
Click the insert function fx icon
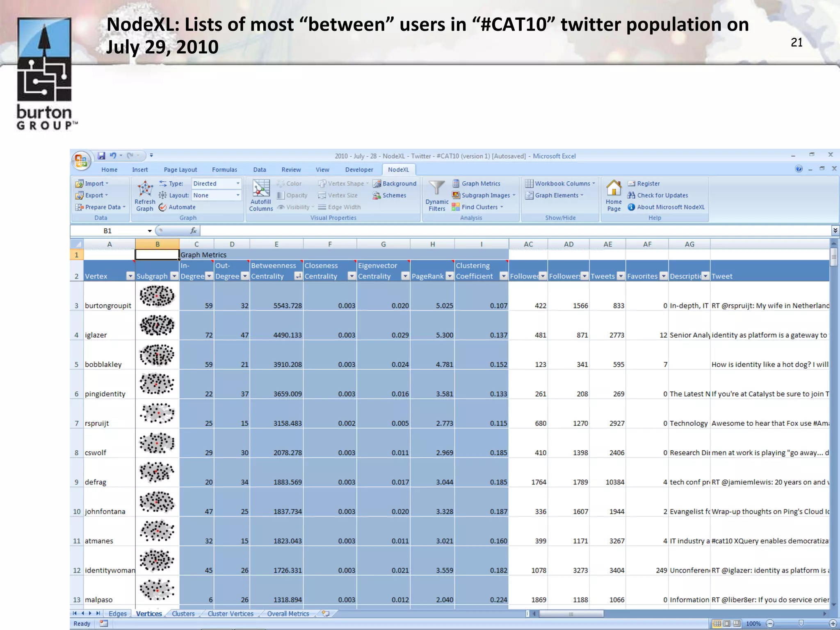point(193,231)
